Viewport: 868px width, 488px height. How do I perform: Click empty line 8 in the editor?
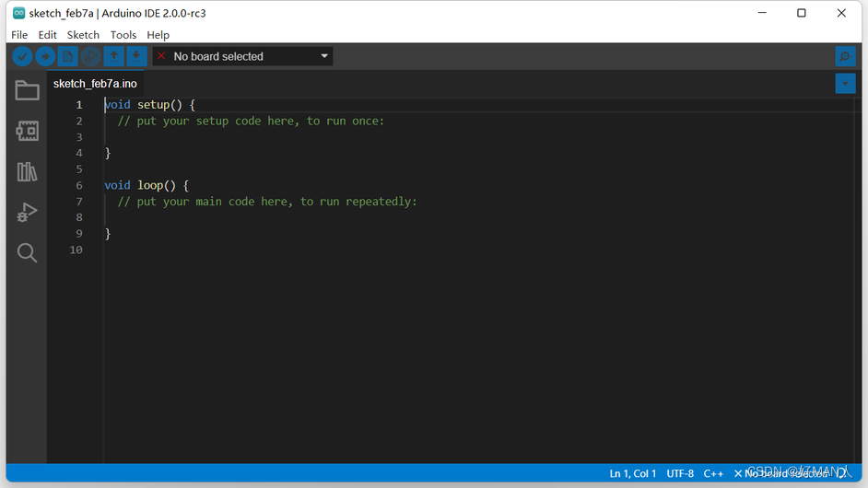tap(479, 217)
